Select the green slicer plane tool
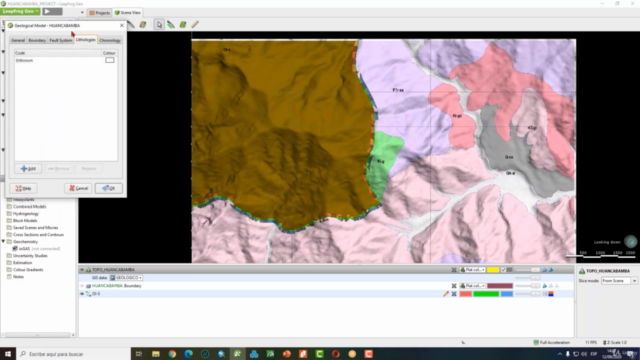The image size is (640, 360). [183, 25]
